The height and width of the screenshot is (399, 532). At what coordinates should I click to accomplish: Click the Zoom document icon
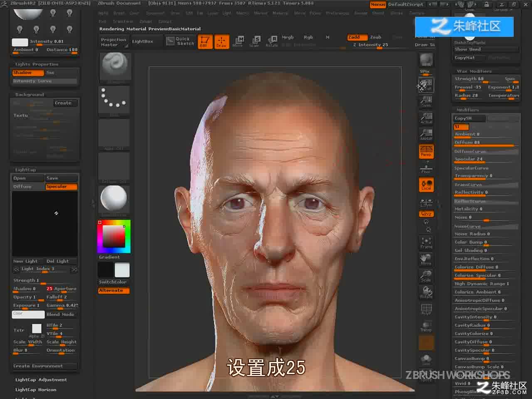(x=426, y=101)
